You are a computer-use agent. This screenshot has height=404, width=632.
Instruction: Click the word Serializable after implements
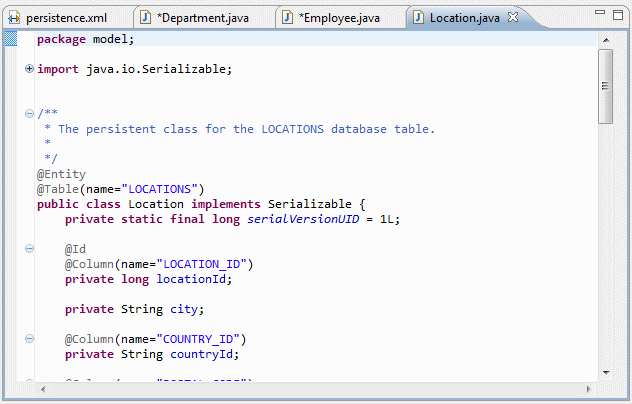coord(310,204)
